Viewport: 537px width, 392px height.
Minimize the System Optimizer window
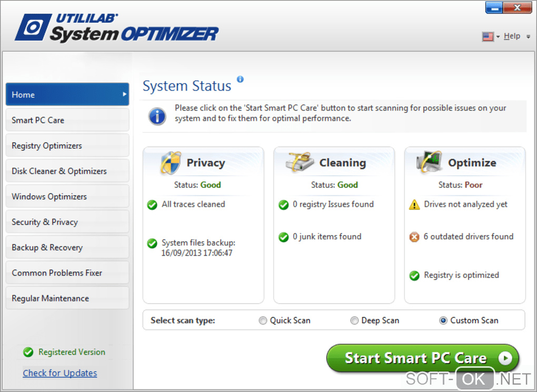[494, 7]
